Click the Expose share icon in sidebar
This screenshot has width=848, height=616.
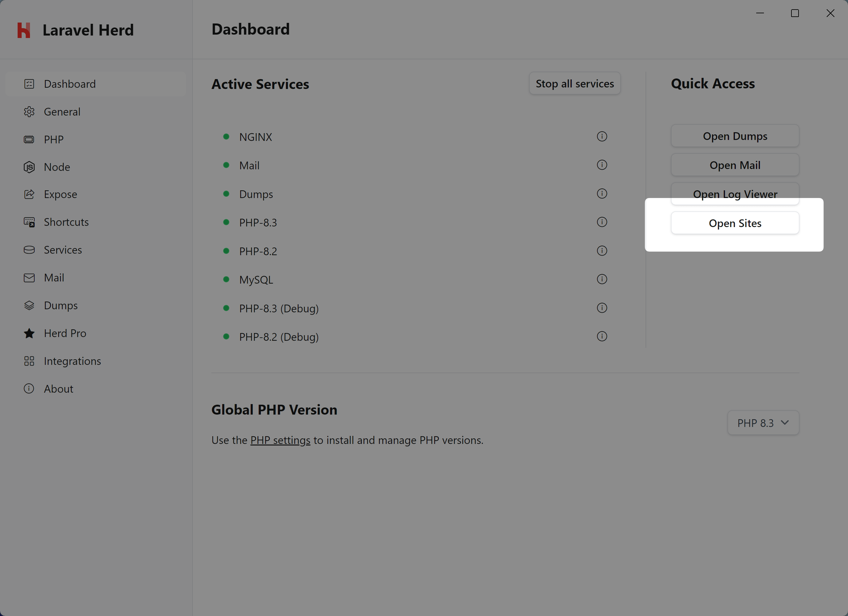tap(29, 194)
